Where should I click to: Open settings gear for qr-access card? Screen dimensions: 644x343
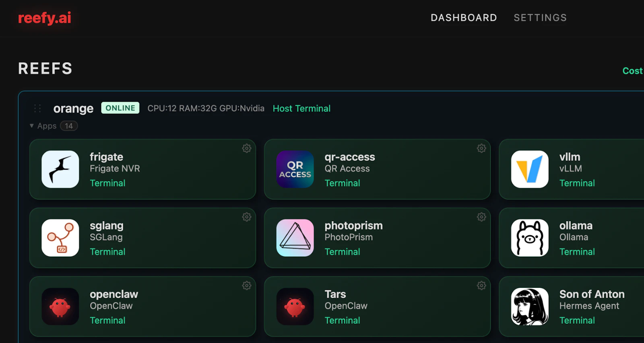coord(481,148)
